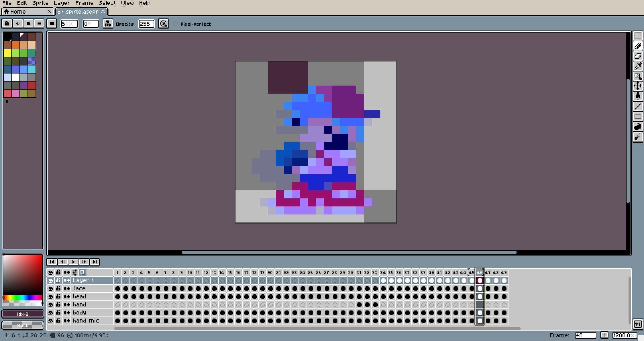Open the Frame menu
644x341 pixels.
[84, 3]
